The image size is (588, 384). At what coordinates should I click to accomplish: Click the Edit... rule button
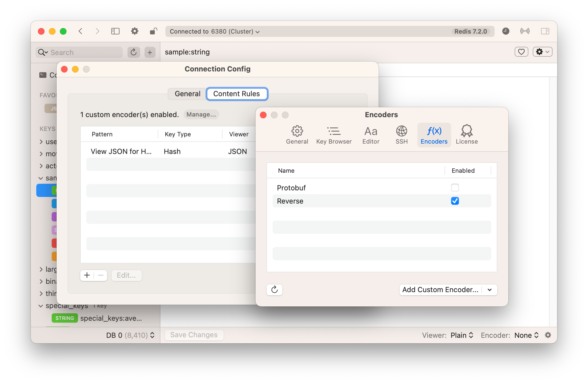[x=126, y=275]
